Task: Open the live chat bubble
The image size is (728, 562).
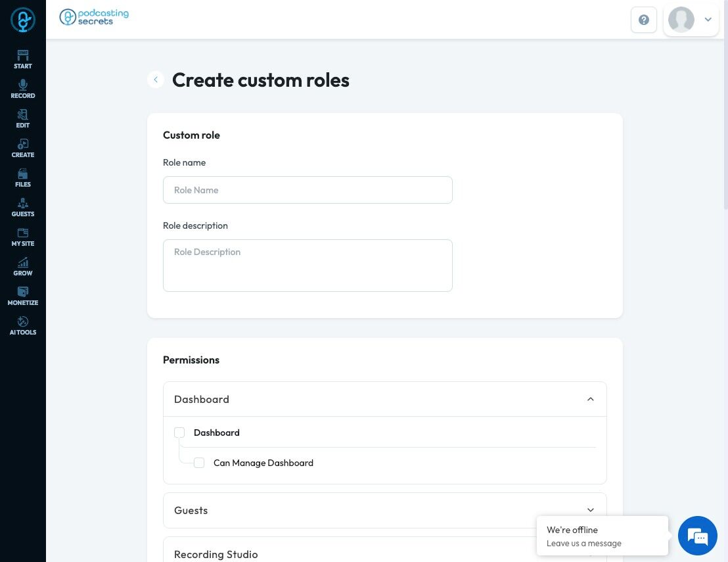Action: [x=698, y=536]
